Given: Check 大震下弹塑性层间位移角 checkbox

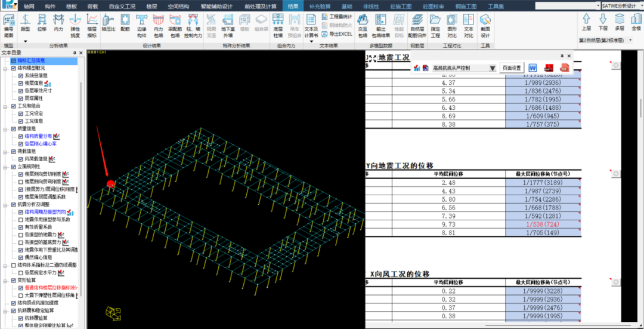Looking at the screenshot, I should click(21, 296).
